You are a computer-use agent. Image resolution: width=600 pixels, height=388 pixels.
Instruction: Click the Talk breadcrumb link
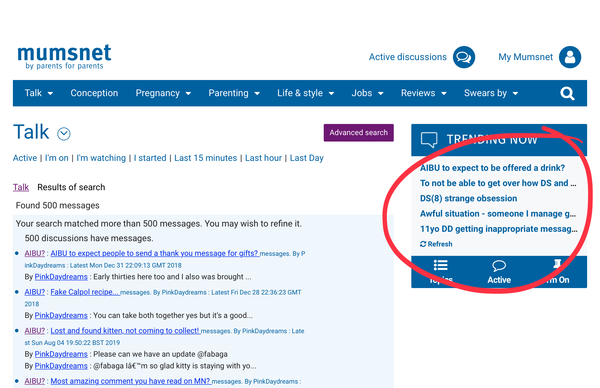tap(21, 187)
